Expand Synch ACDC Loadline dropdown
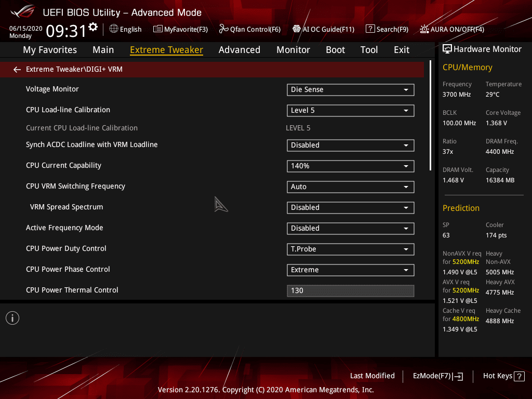Viewport: 532px width, 399px height. click(351, 145)
